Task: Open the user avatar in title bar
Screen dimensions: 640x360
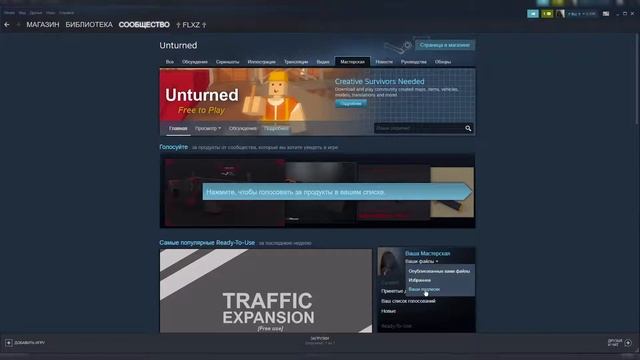Action: pyautogui.click(x=560, y=14)
